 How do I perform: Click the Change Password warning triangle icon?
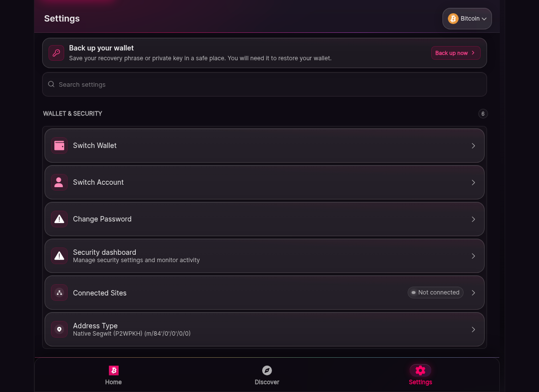tap(59, 220)
